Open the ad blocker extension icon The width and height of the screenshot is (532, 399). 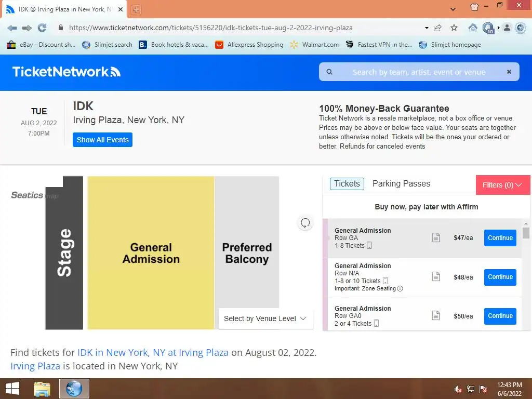(488, 28)
